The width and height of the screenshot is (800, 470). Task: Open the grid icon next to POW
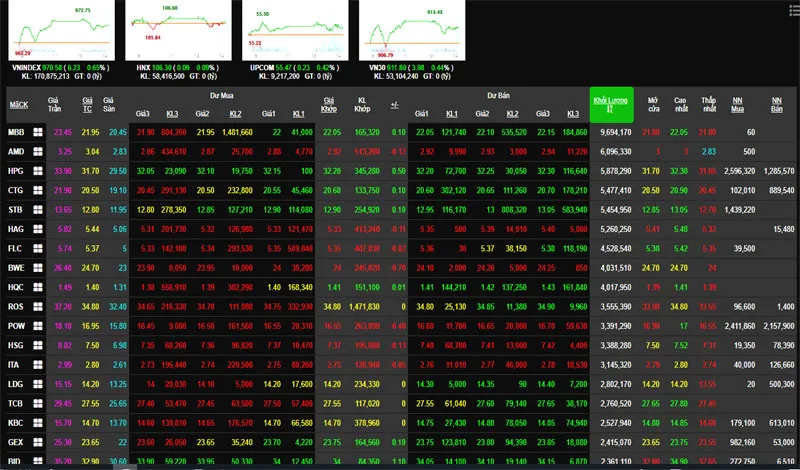38,326
